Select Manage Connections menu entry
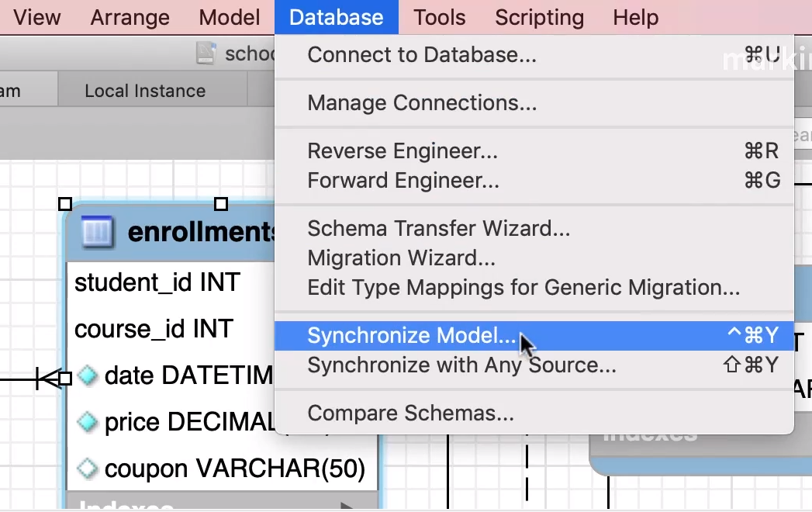 (421, 102)
